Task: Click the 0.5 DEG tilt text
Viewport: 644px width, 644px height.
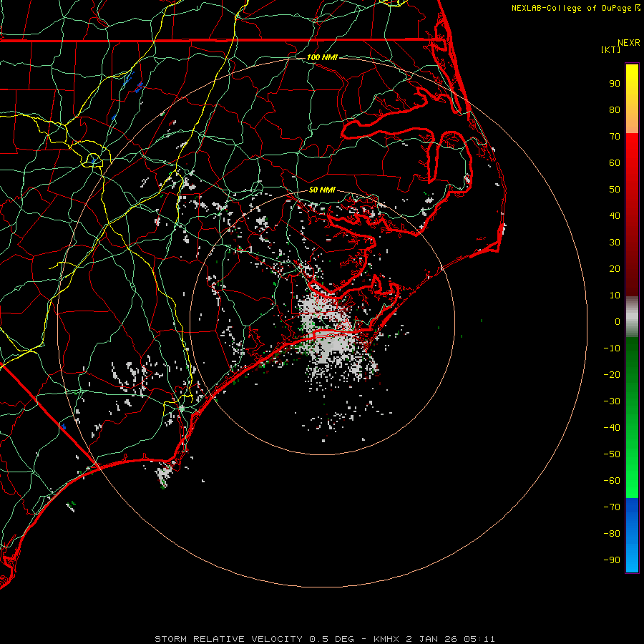Action: click(331, 639)
